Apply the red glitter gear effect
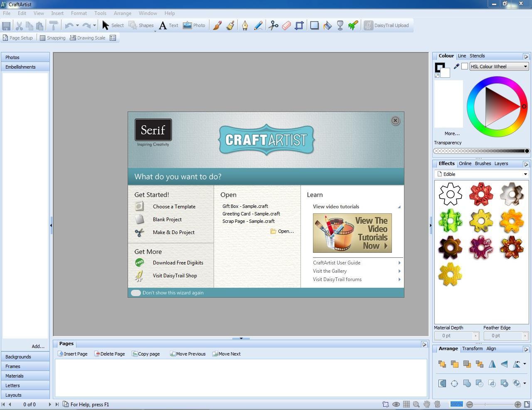 click(481, 194)
